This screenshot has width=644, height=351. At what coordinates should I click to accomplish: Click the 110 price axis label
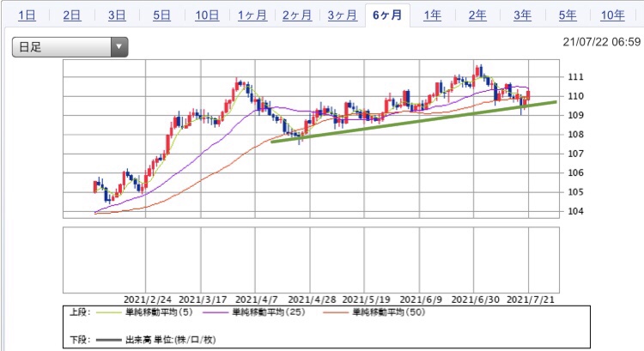tap(575, 96)
